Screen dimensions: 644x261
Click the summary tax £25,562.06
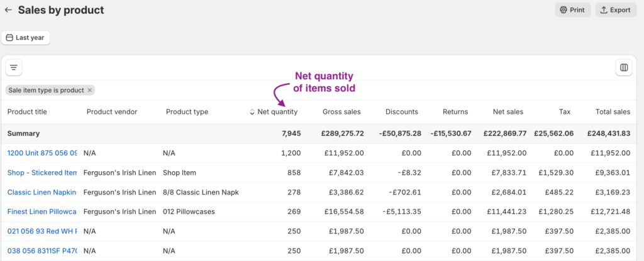click(x=554, y=133)
